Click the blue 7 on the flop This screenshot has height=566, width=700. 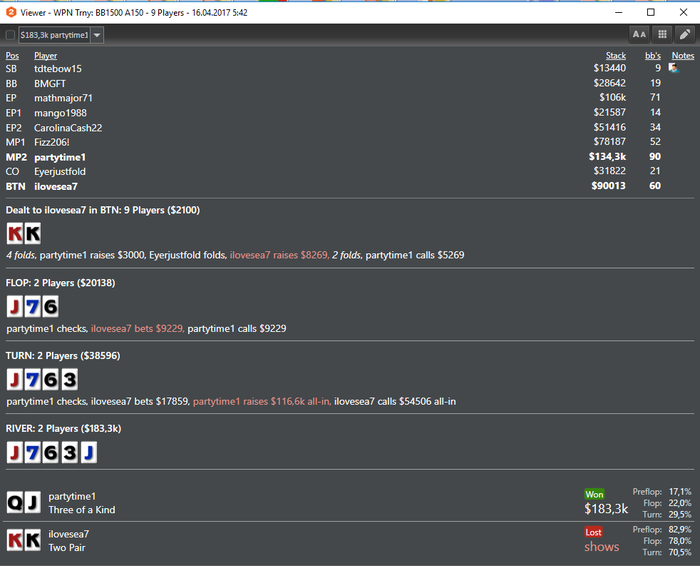33,307
